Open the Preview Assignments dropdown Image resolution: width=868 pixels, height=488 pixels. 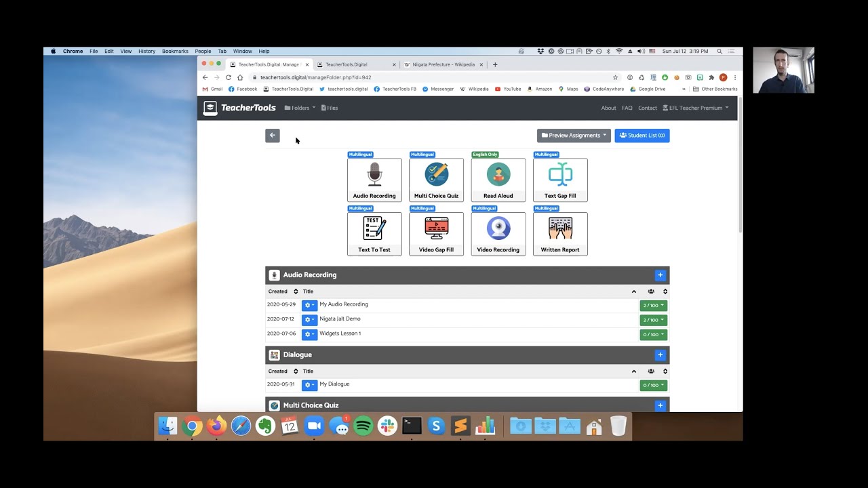[574, 136]
